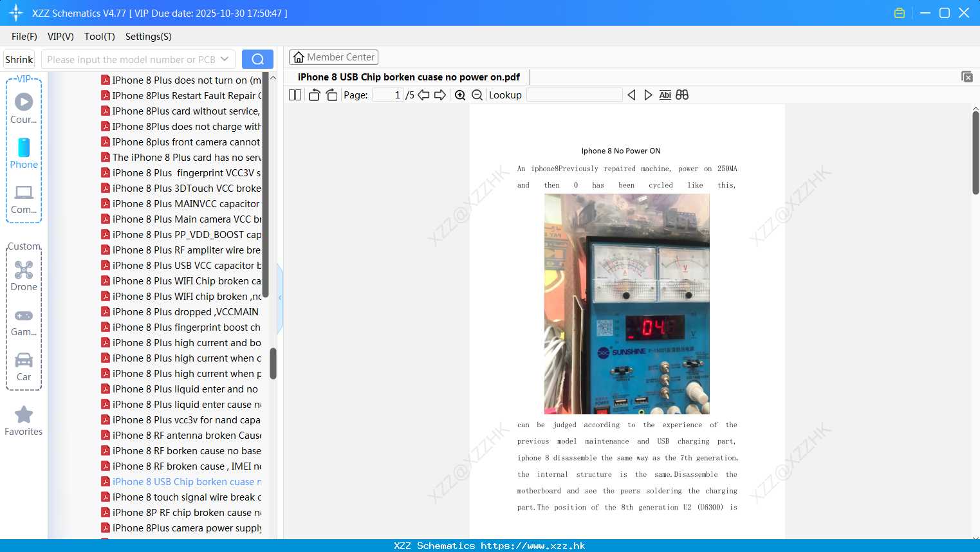This screenshot has height=552, width=980.
Task: Open 'iPhone 8 Plus liquid enter and no' file
Action: (181, 389)
